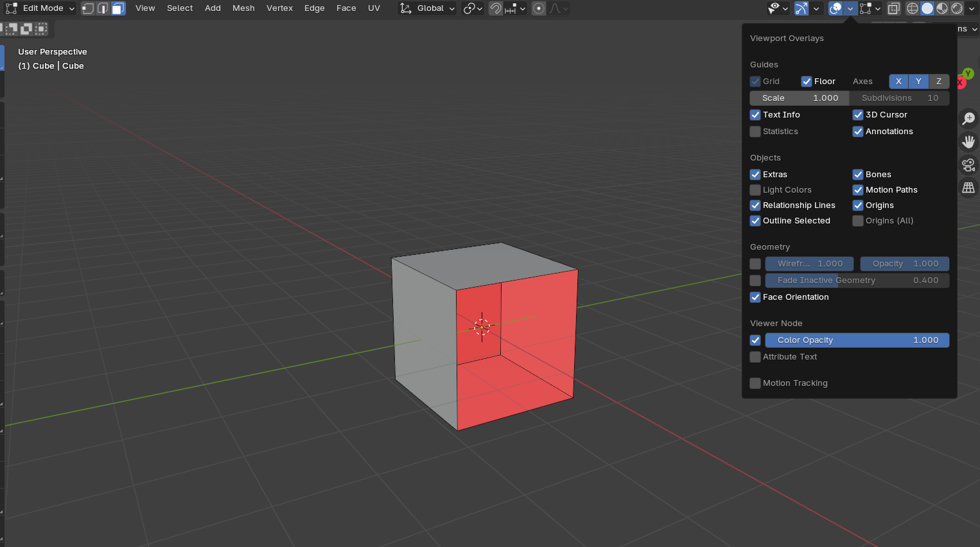
Task: Select wireframe viewport shading
Action: 912,8
